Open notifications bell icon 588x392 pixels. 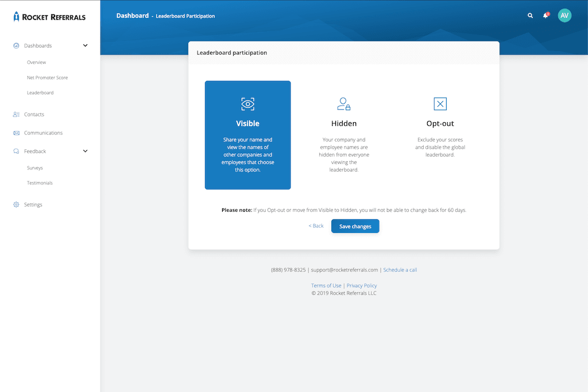[546, 15]
